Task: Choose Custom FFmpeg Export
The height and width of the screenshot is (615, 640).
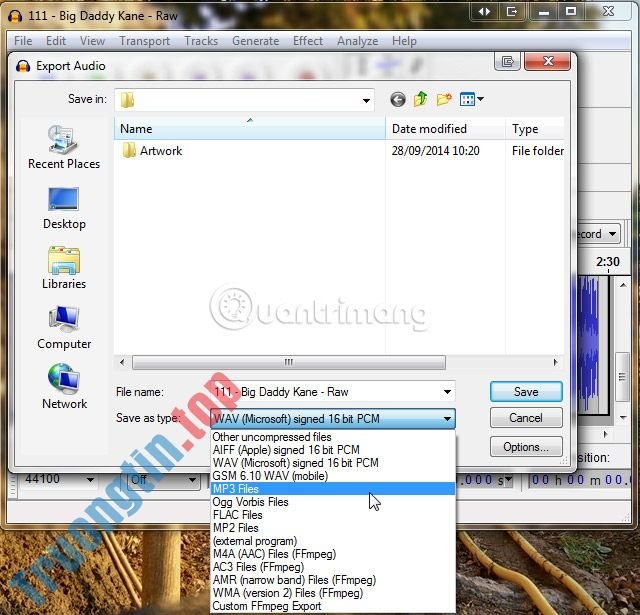Action: tap(333, 606)
